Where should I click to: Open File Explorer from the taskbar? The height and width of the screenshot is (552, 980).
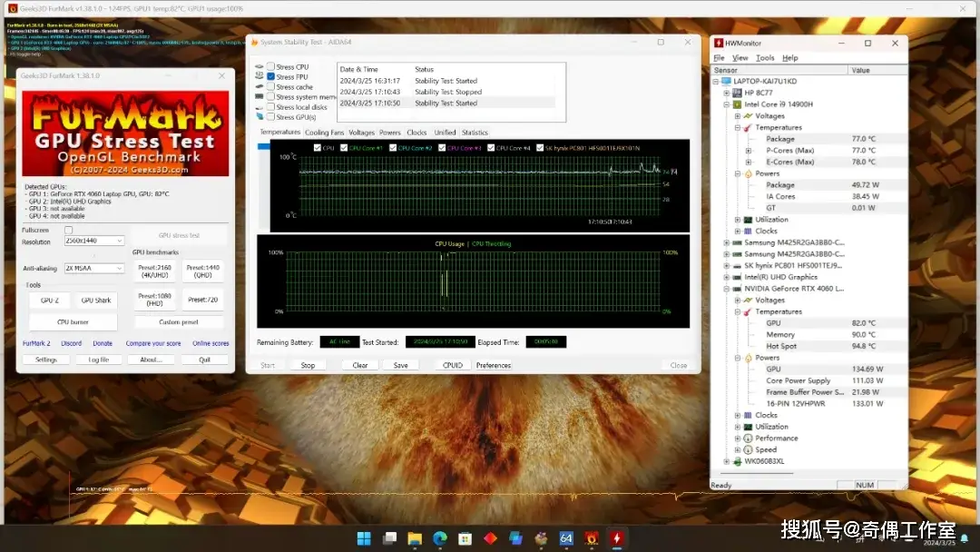tap(415, 538)
